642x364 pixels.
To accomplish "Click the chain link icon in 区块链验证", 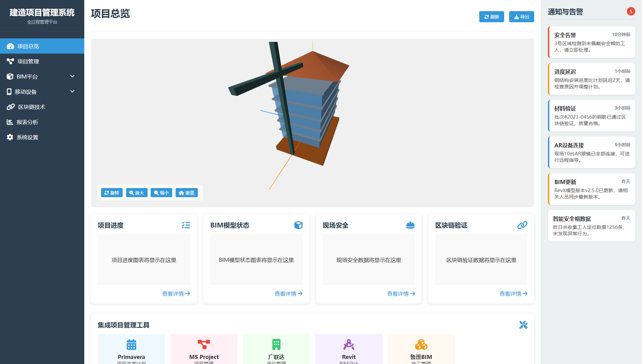I will [x=522, y=225].
